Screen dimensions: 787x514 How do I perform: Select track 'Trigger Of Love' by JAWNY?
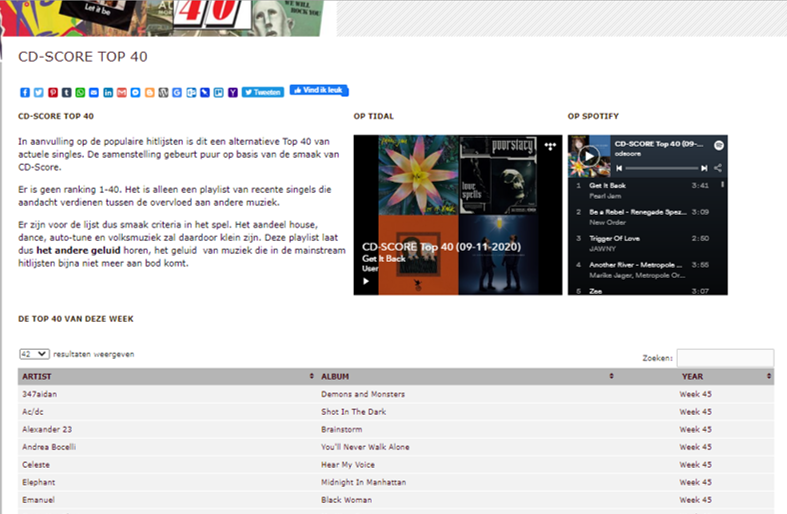tap(643, 243)
